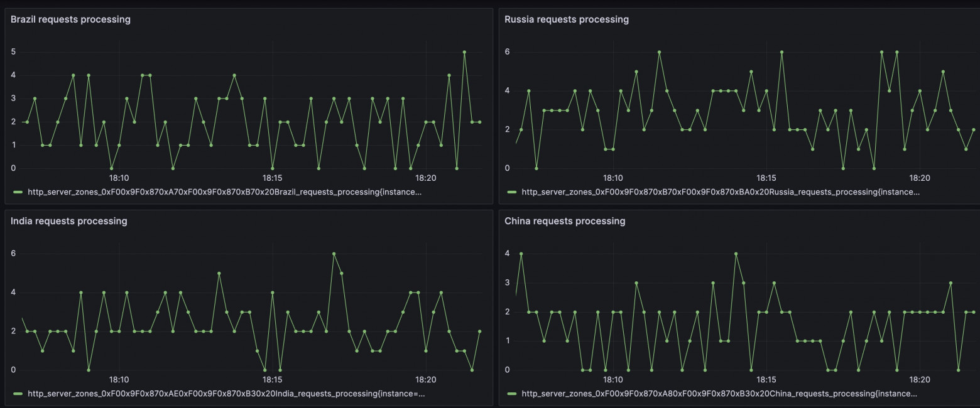The width and height of the screenshot is (980, 408).
Task: Open the India requests processing panel title menu
Action: click(68, 221)
